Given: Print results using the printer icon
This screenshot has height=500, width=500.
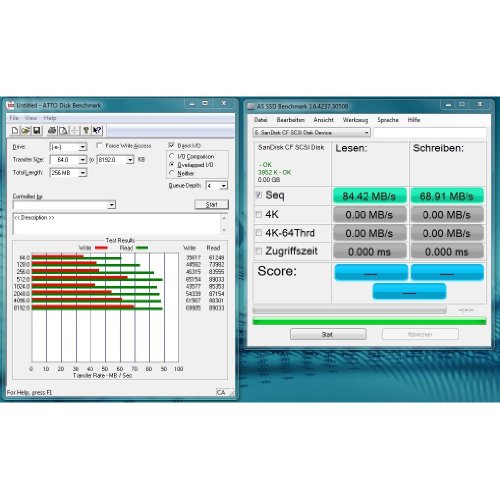Looking at the screenshot, I should coord(52,130).
